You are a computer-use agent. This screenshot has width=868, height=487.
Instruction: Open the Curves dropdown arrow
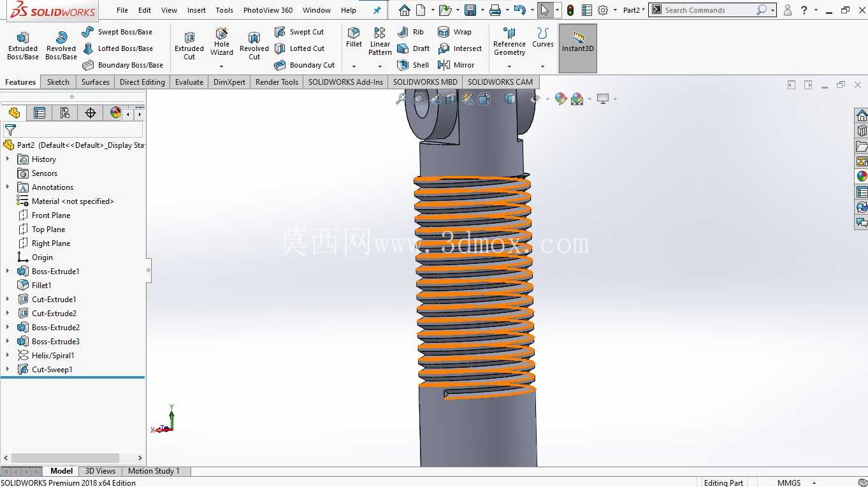543,66
